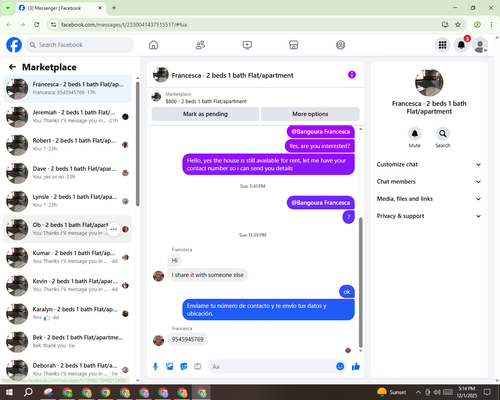
Task: Focus the Search Facebook box
Action: point(80,45)
